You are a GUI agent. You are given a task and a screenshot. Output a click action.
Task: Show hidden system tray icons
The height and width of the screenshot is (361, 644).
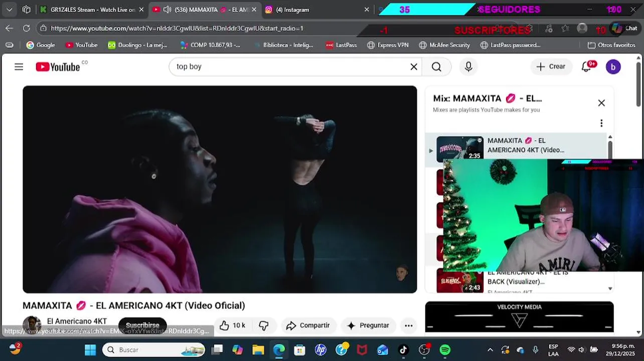pos(490,349)
